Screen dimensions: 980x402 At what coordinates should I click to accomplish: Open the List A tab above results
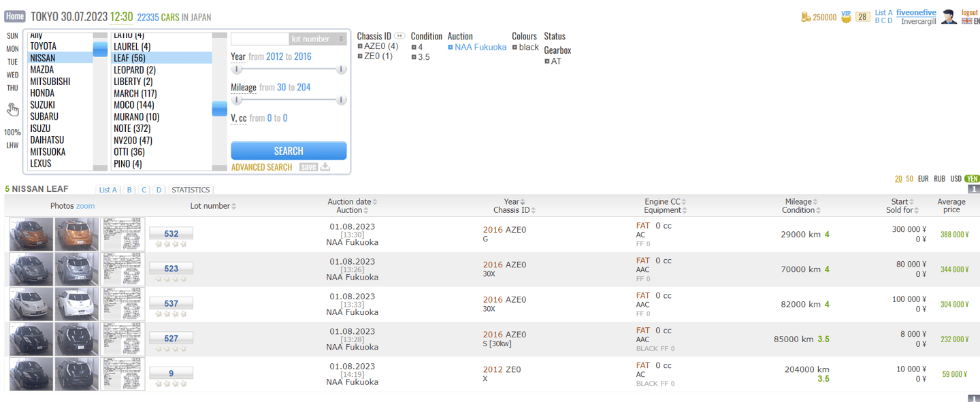coord(108,190)
